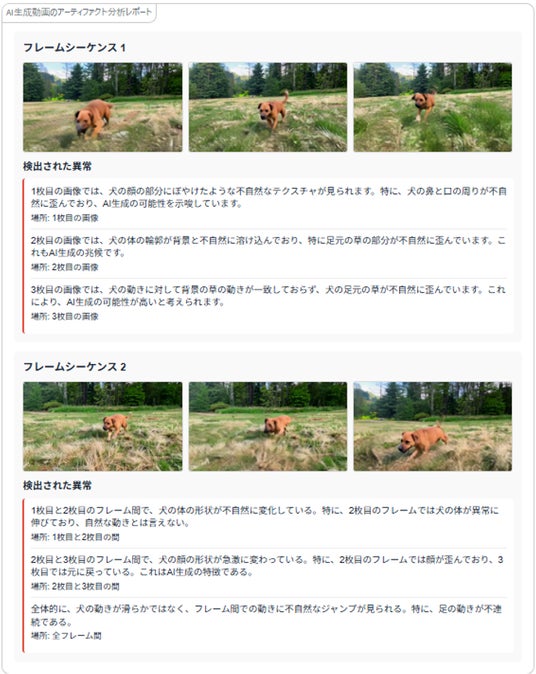
Task: Open third thumbnail in フレームシーケンス 2
Action: 433,426
